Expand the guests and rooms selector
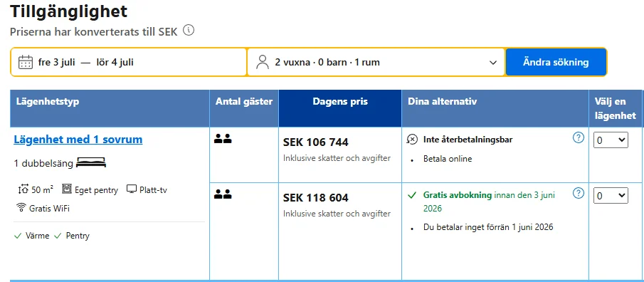644x282 pixels. (x=376, y=62)
